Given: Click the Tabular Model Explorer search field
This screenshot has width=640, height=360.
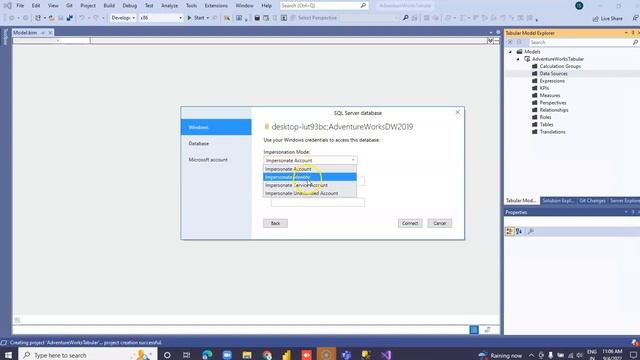Looking at the screenshot, I should 580,42.
